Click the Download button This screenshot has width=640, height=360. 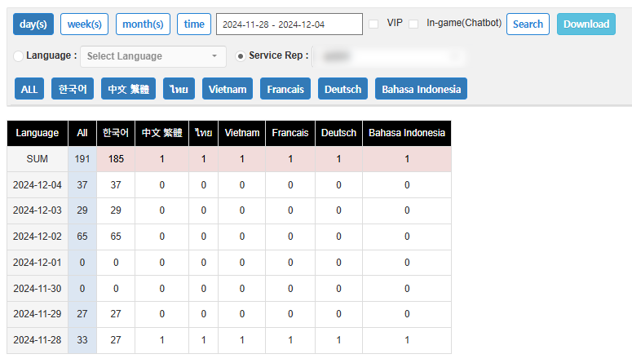tap(586, 24)
